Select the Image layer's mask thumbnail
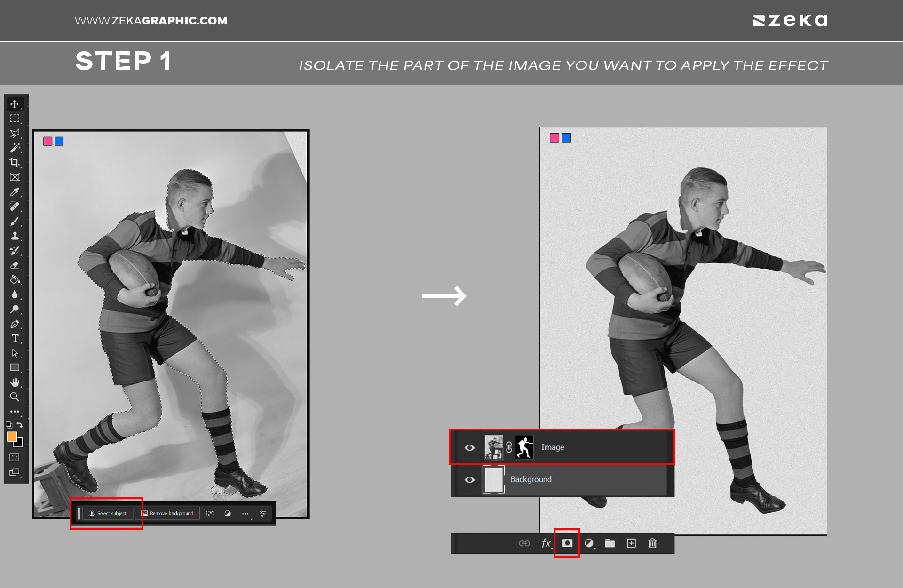 pyautogui.click(x=524, y=447)
